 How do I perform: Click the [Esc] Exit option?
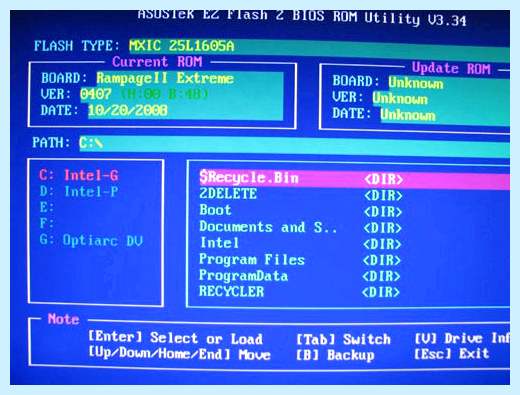point(451,354)
